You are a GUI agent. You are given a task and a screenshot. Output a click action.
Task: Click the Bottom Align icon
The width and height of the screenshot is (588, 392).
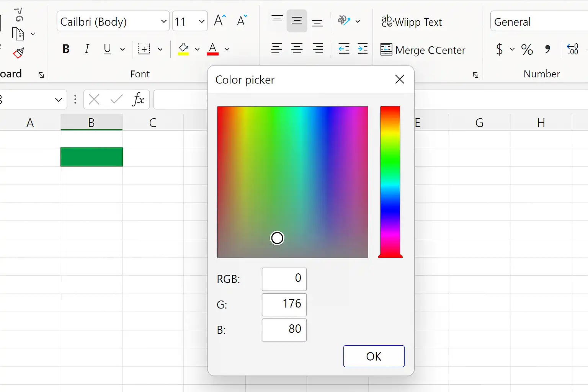coord(317,22)
